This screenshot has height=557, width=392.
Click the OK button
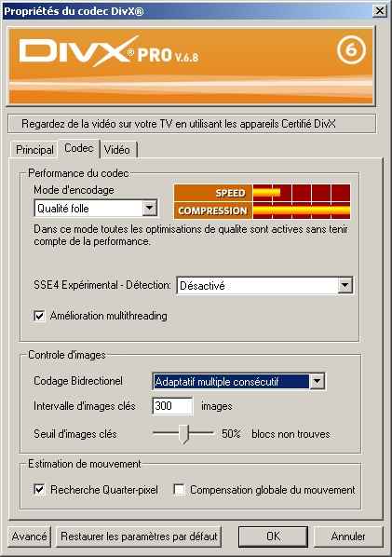(273, 536)
